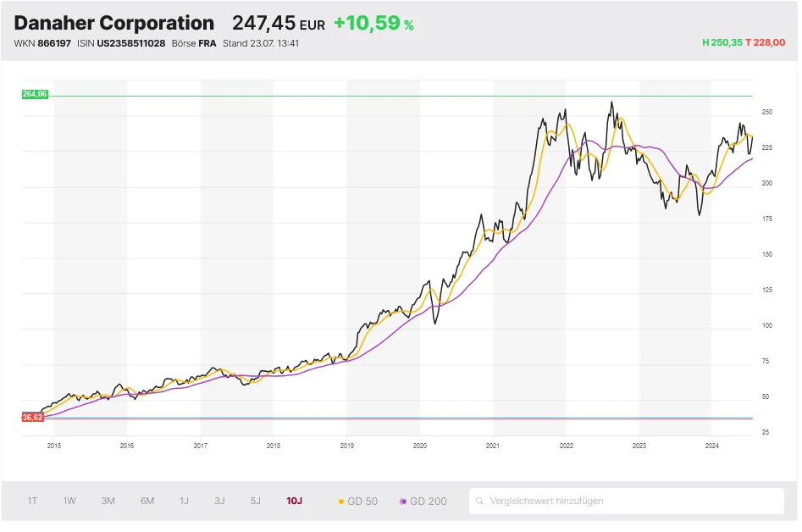Click the 247,45 EUR price
This screenshot has width=802, height=532.
point(279,24)
